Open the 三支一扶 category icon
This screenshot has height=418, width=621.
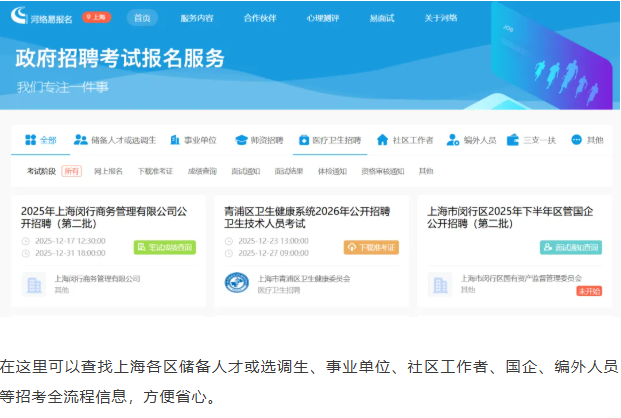[513, 140]
